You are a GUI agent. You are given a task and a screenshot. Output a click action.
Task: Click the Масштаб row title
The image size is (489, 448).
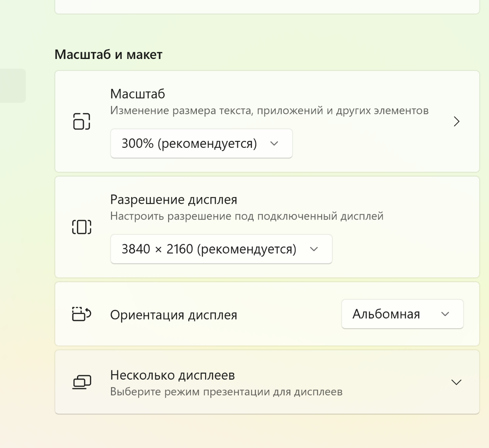(137, 94)
